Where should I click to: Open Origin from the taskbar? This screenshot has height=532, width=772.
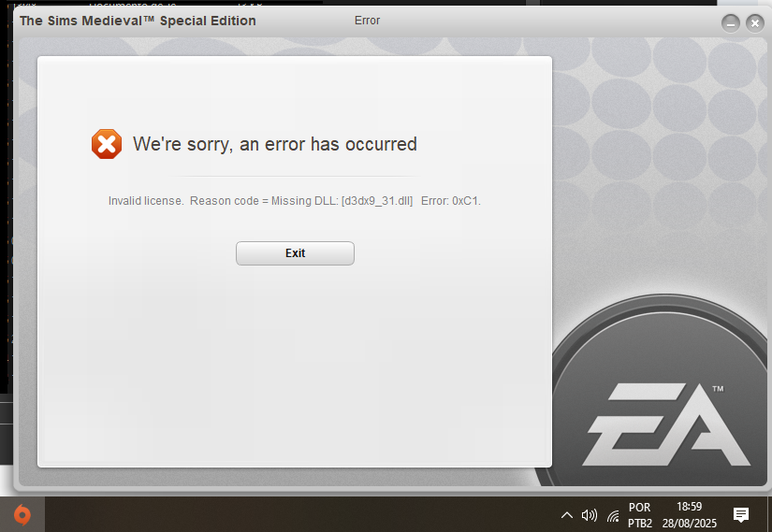22,515
